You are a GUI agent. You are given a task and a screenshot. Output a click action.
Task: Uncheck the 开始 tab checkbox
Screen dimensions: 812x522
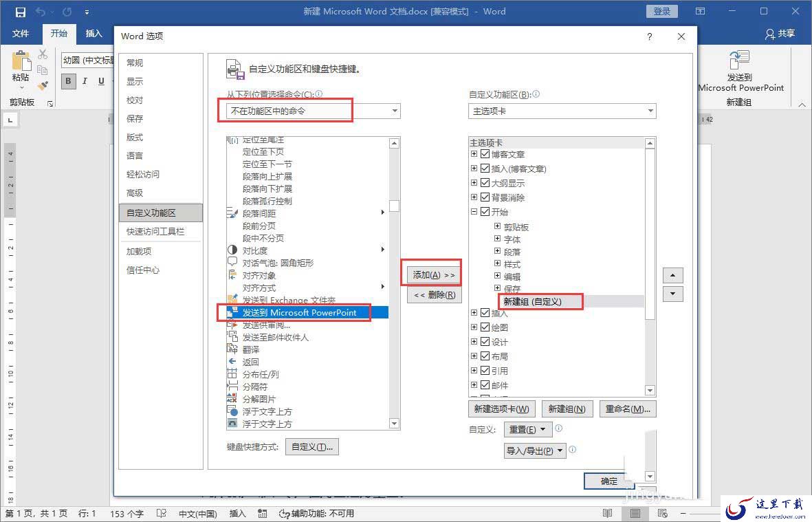click(485, 212)
